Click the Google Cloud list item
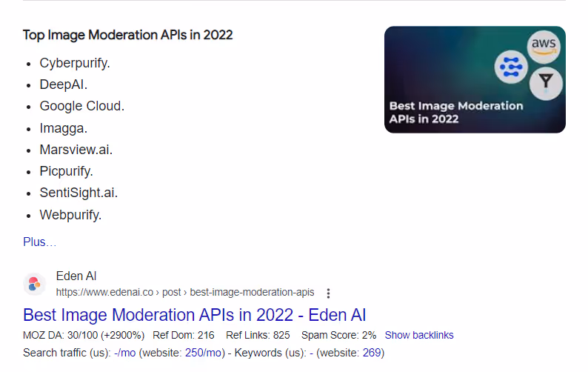This screenshot has width=588, height=372. pos(81,106)
